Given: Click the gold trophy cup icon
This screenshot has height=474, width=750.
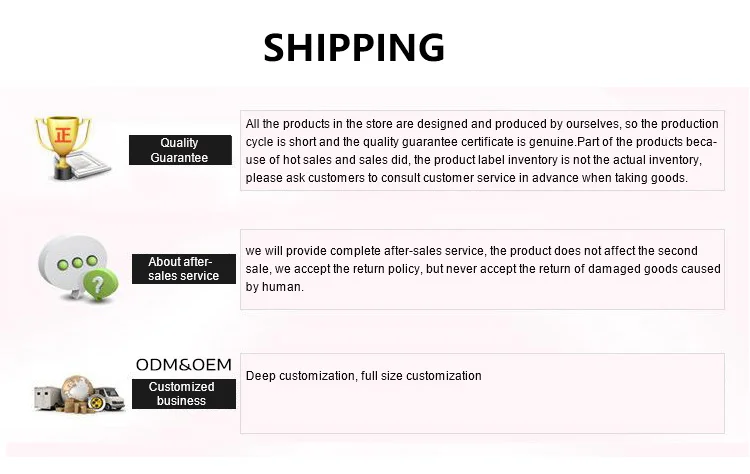Looking at the screenshot, I should [61, 140].
